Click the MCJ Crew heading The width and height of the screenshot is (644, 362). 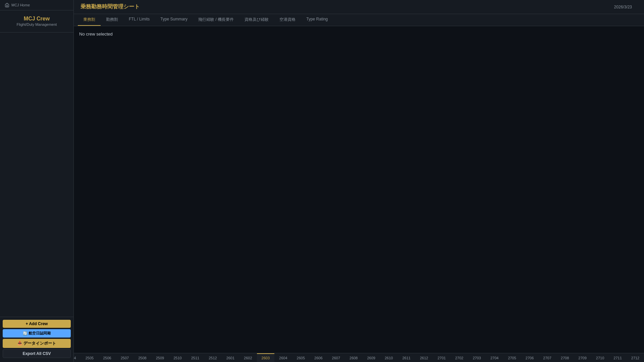coord(37,19)
